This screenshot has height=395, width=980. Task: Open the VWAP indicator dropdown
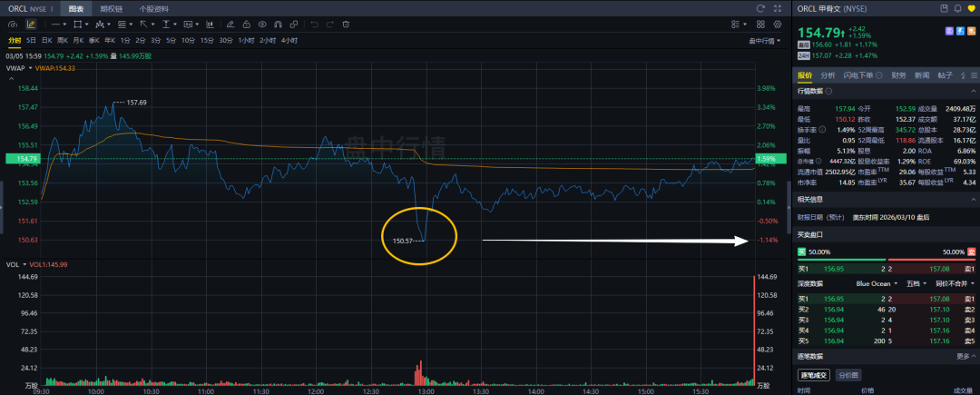click(29, 68)
